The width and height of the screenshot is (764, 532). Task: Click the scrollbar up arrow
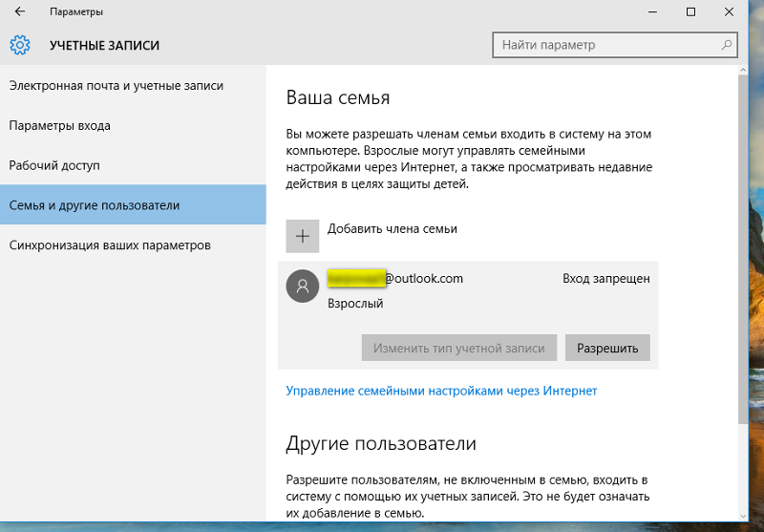point(743,70)
